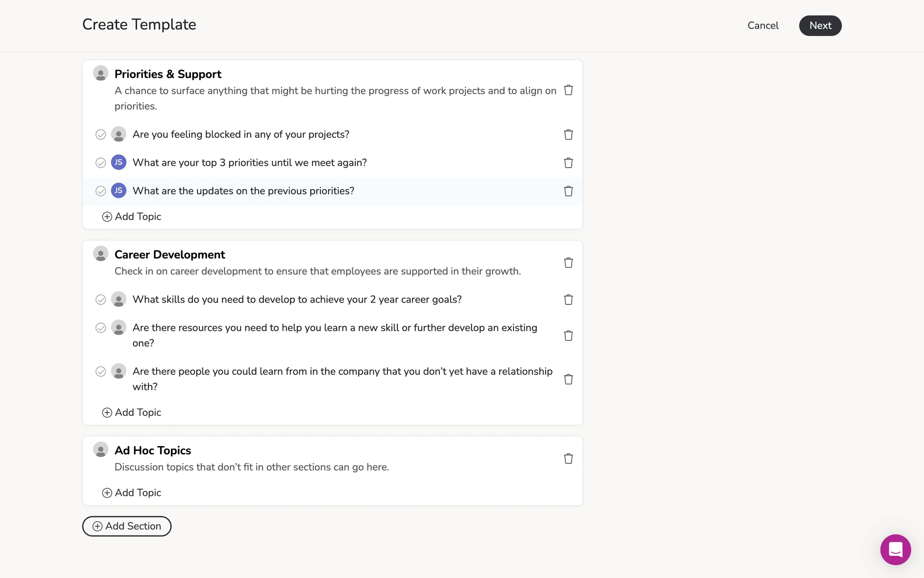Check the 'top 3 priorities' topic circle
This screenshot has width=924, height=578.
[101, 163]
